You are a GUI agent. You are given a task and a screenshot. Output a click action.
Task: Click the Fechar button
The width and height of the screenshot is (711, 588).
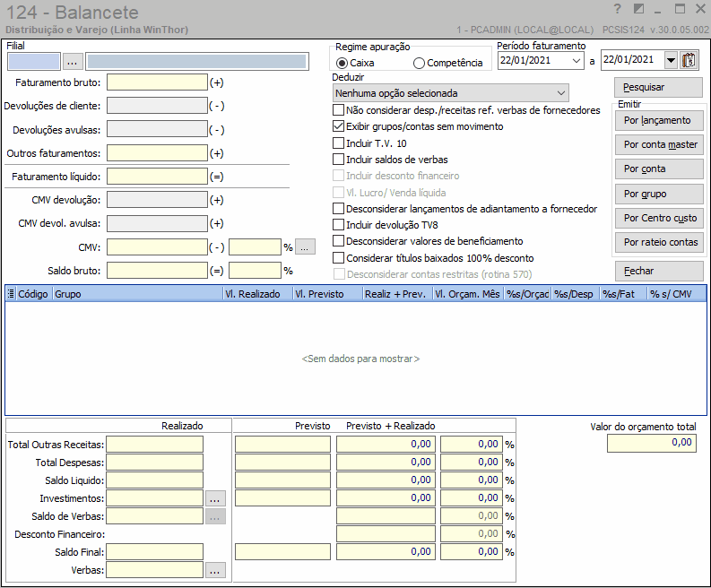(659, 271)
